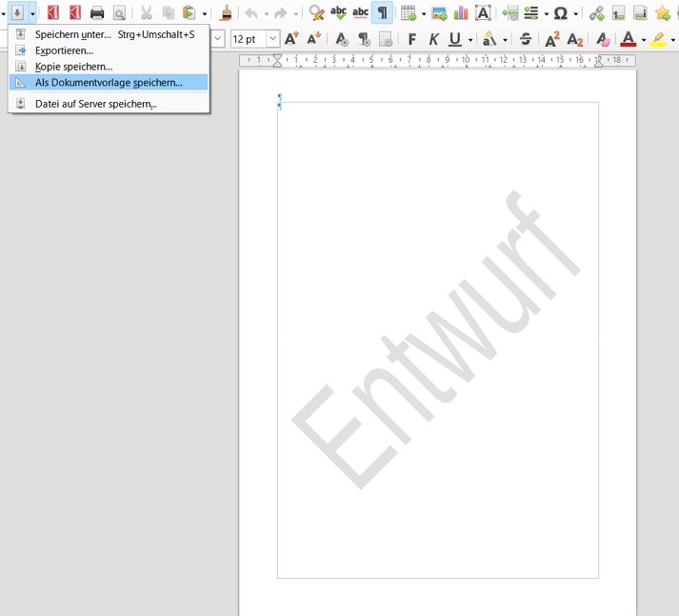
Task: Open Find and Replace icon
Action: [316, 13]
